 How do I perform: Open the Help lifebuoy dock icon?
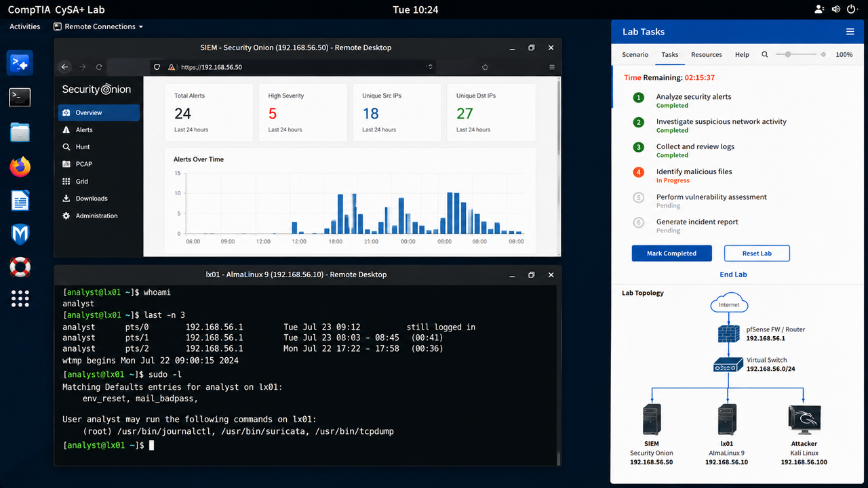(20, 266)
